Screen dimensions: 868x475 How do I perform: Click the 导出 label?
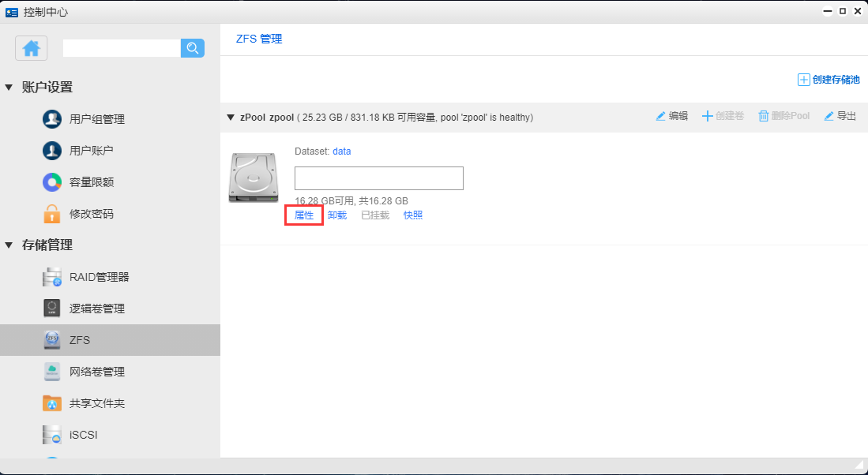(x=847, y=116)
